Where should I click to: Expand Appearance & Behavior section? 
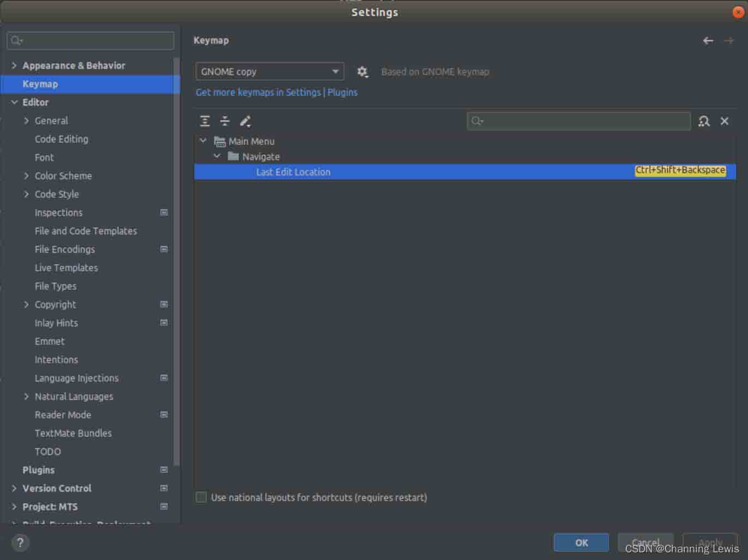[14, 65]
